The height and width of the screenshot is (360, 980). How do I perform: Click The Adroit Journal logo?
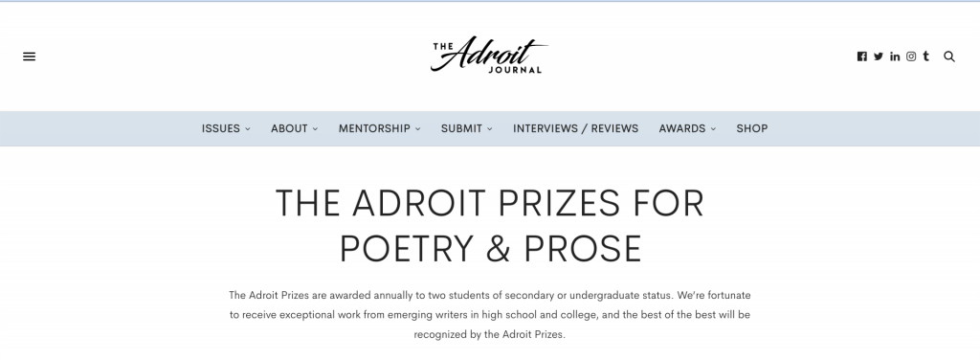click(489, 55)
